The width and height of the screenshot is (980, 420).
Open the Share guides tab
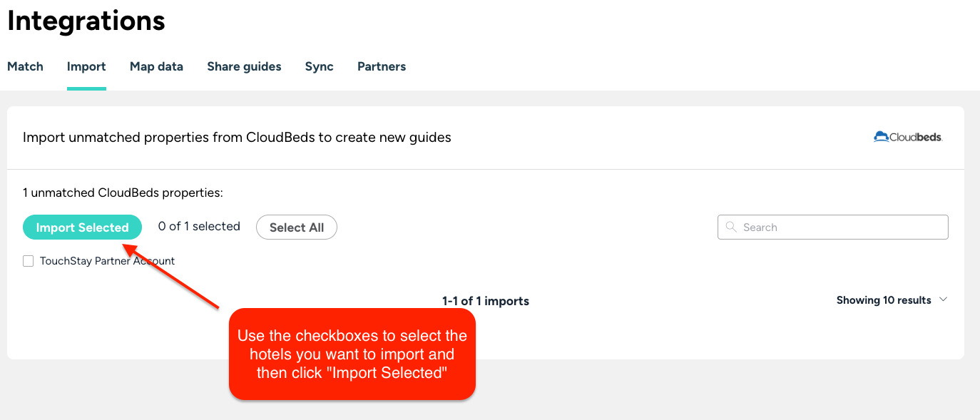tap(244, 66)
